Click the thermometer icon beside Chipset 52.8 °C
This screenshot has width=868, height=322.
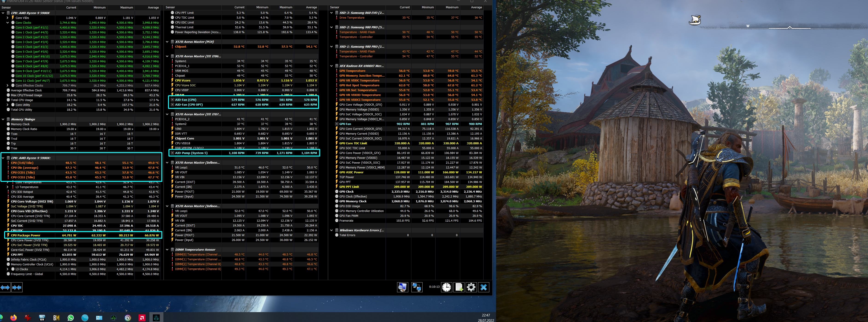173,46
